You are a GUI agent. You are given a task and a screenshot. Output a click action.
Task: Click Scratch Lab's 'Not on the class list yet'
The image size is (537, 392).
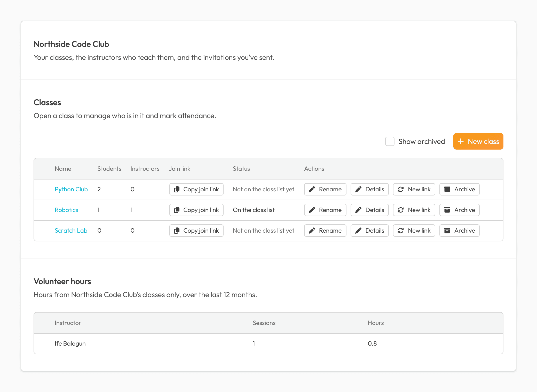(x=263, y=231)
